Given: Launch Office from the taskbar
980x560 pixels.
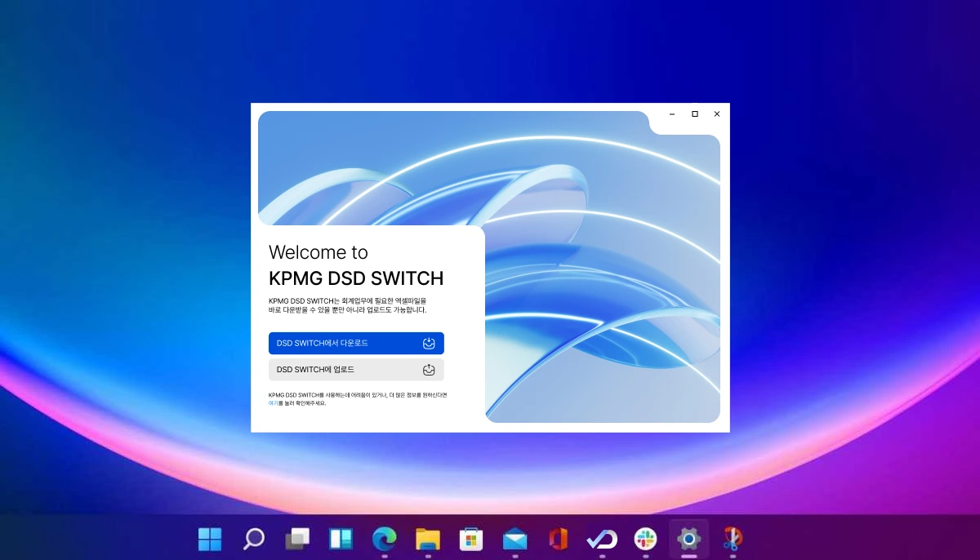Looking at the screenshot, I should 559,539.
